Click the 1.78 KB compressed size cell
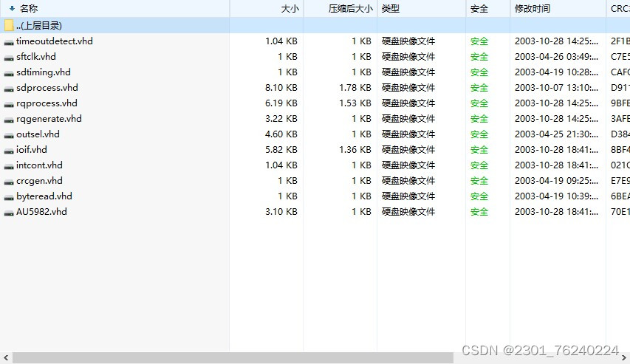630x364 pixels. [355, 88]
